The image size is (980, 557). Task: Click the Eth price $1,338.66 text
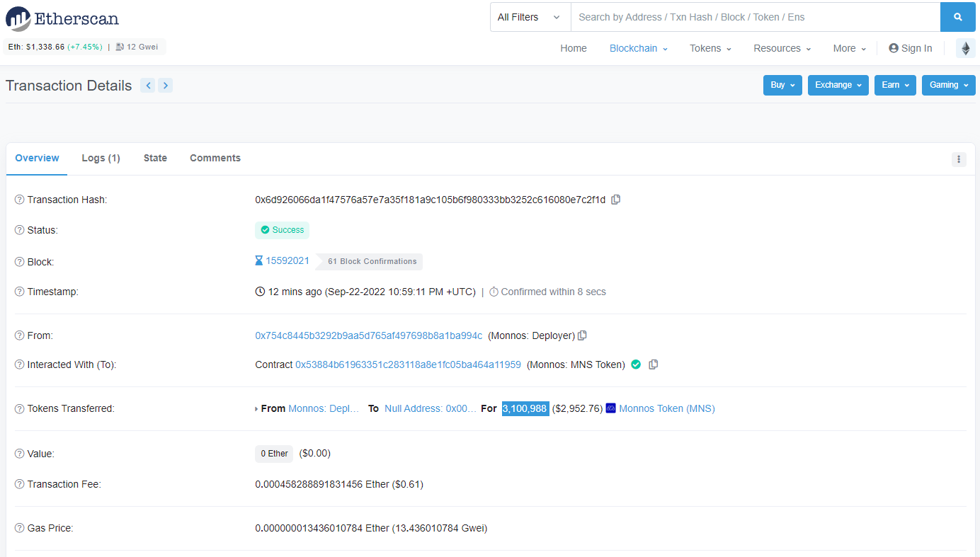[x=45, y=47]
